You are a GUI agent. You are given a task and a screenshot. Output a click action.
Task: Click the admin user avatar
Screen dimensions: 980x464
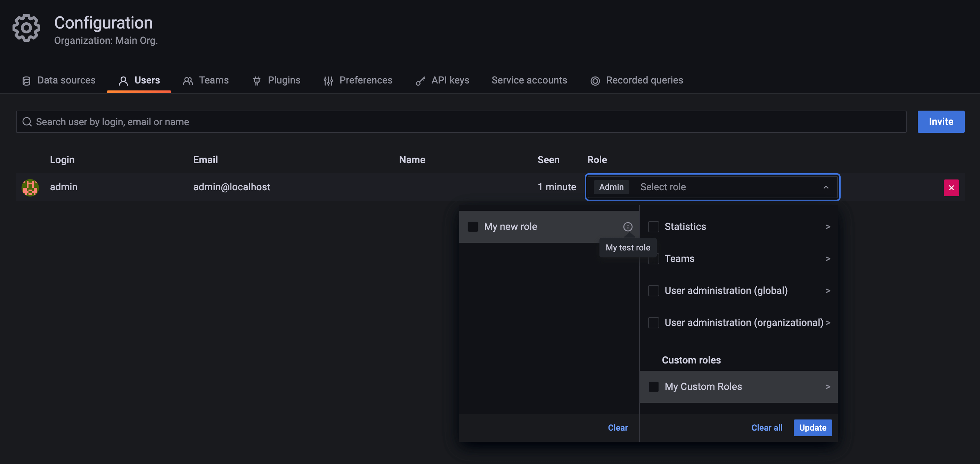click(x=30, y=187)
